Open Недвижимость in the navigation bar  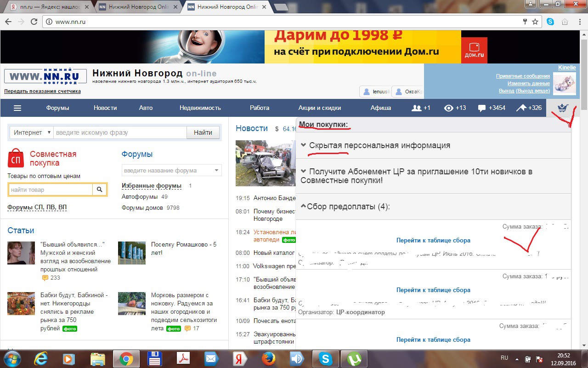coord(200,108)
